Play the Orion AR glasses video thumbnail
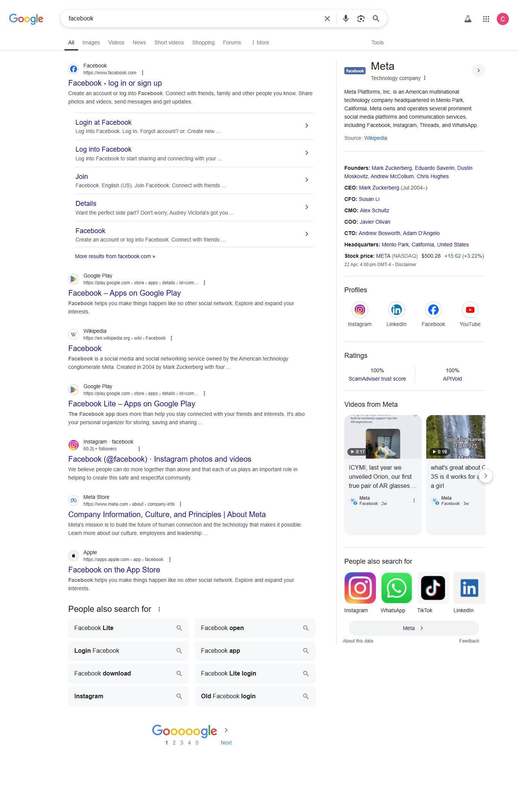The width and height of the screenshot is (518, 812). click(x=383, y=437)
